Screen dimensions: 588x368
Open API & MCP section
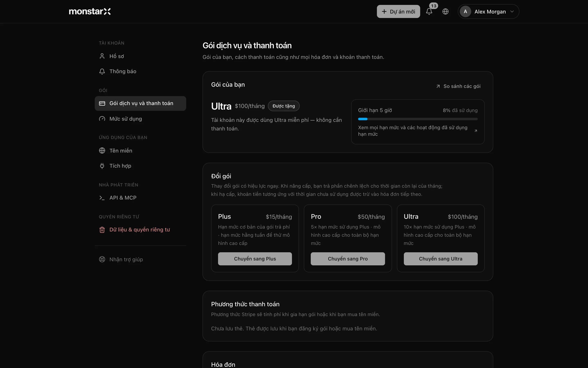tap(140, 198)
